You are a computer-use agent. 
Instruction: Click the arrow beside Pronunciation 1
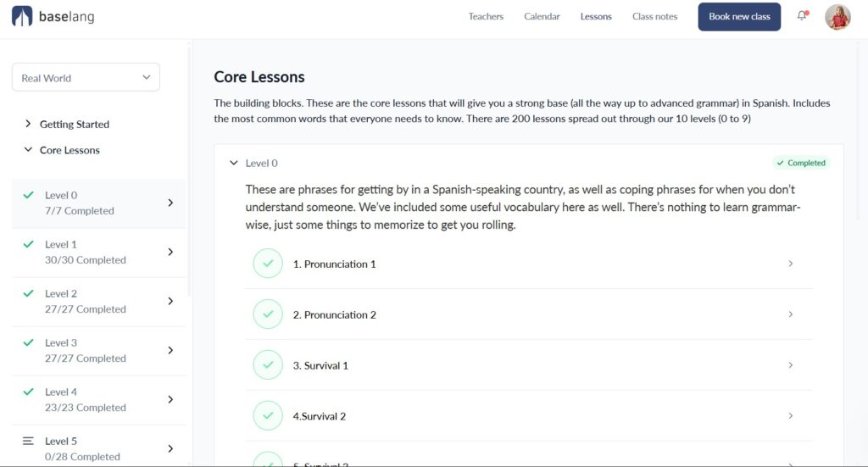790,264
